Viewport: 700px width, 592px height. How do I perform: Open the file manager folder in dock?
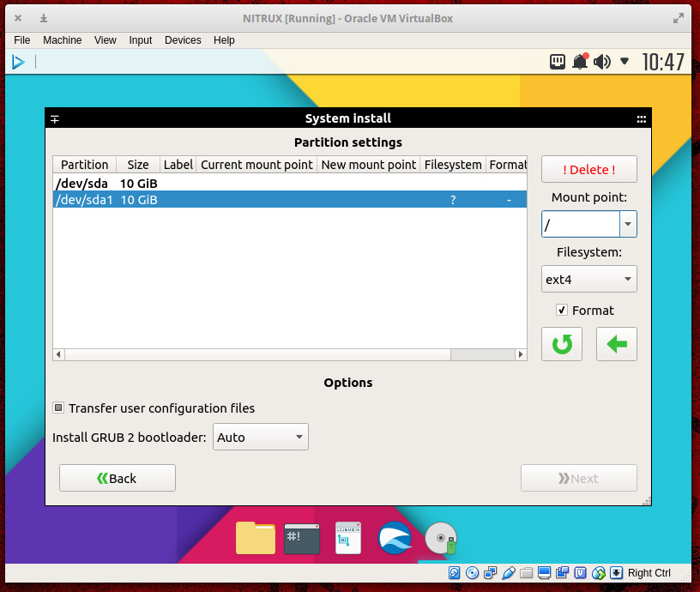coord(256,538)
